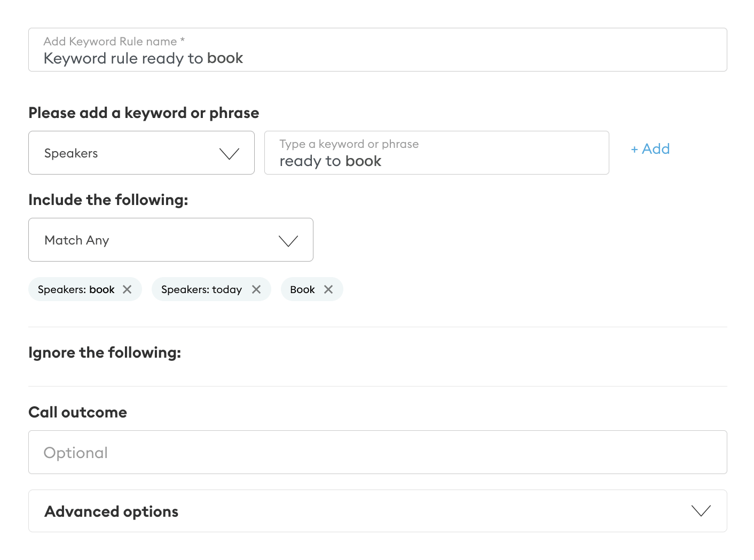Screen dimensions: 754x560
Task: Click "Please add a keyword or phrase" heading
Action: pos(144,113)
